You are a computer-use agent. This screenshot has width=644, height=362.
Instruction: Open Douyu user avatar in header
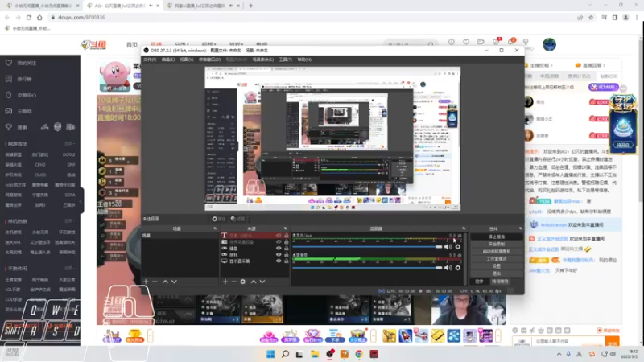coord(549,44)
